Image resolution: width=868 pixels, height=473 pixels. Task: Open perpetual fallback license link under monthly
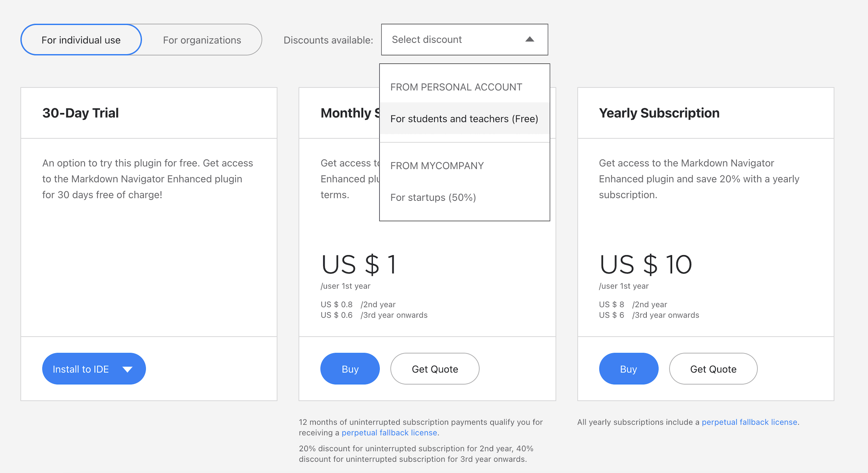tap(389, 433)
